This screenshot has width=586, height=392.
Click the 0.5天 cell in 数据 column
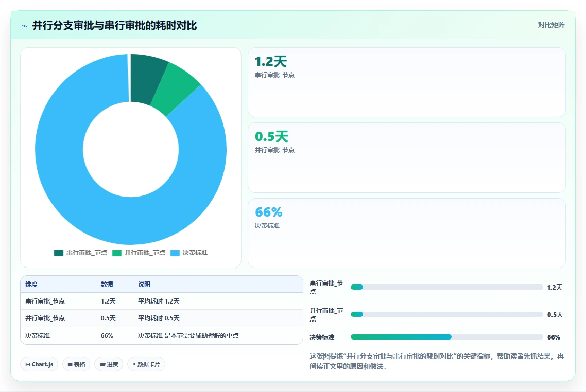tap(108, 318)
